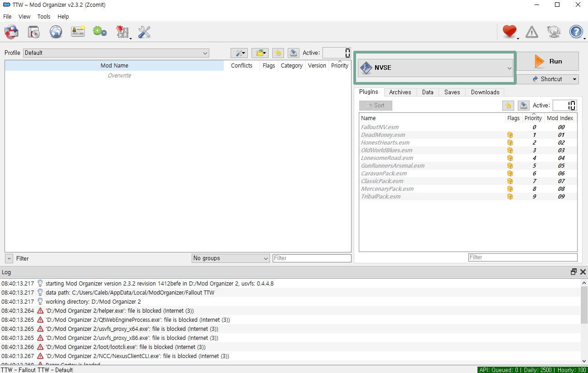
Task: Click the warning icon on helper.exe log entry
Action: 40,311
